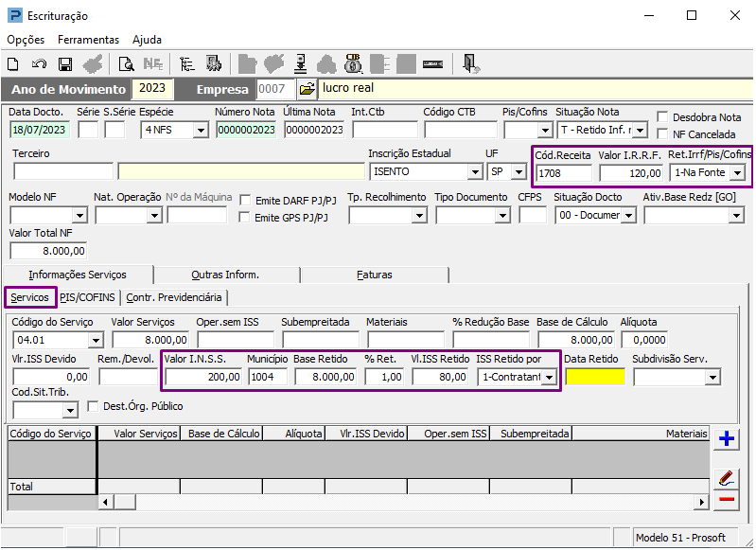The height and width of the screenshot is (550, 756).
Task: Toggle Emite GPS PJ/PJ checkbox
Action: click(244, 218)
